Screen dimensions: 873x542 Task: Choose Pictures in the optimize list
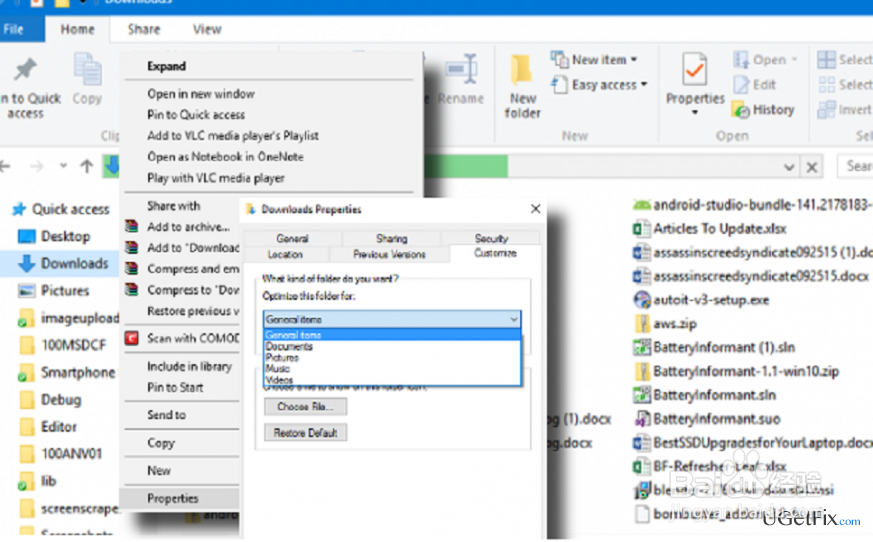tap(392, 358)
